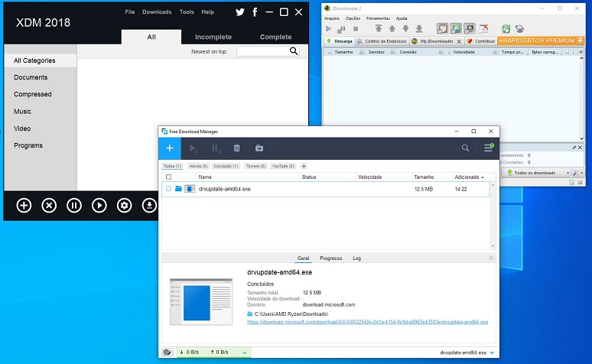Toggle clipboard observer icon in JDownloader
Viewport: 592px width, 364px height.
coord(442,28)
